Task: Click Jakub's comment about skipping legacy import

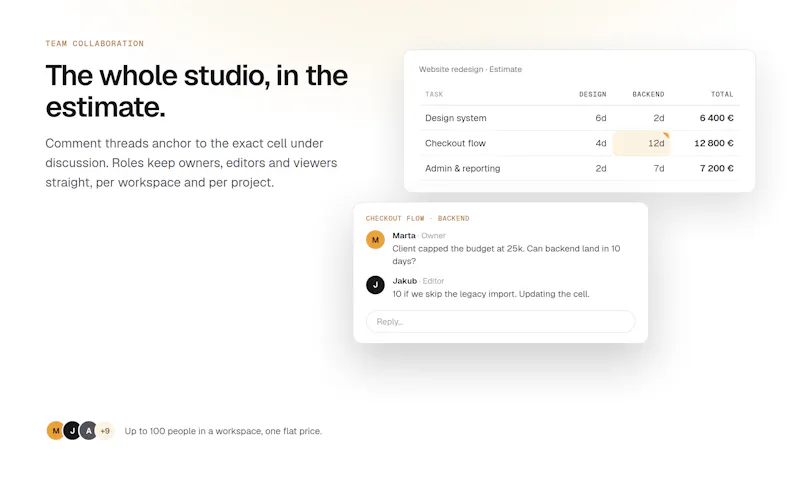Action: click(x=491, y=294)
